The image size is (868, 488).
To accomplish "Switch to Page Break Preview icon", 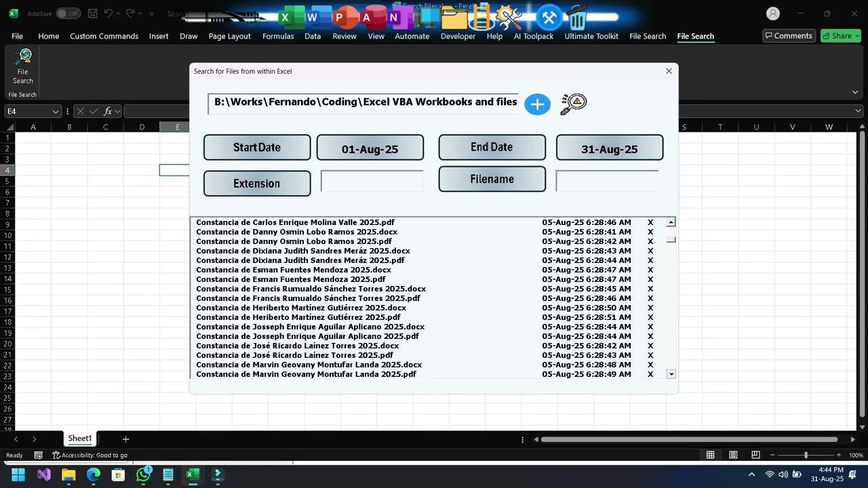I will point(755,455).
